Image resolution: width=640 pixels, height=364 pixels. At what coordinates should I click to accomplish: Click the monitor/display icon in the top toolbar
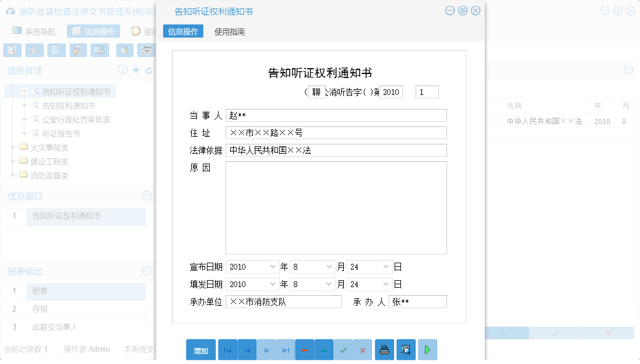[x=100, y=50]
